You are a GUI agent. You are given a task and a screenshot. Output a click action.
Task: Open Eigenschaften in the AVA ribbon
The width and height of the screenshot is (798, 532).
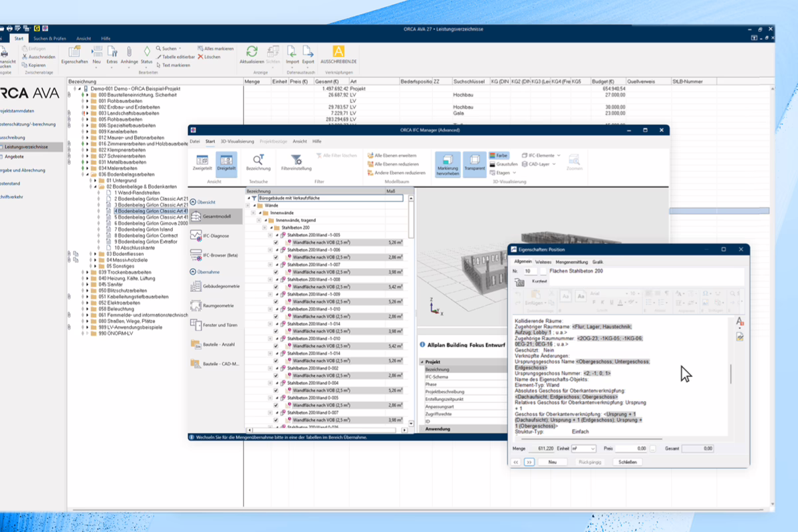(74, 53)
